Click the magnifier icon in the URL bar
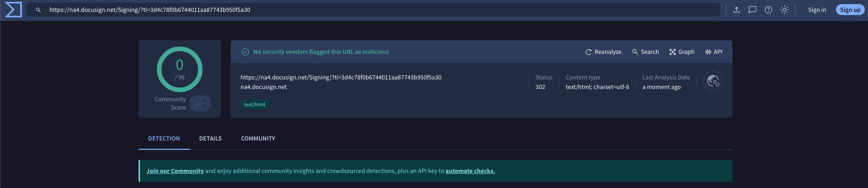The width and height of the screenshot is (868, 188). point(38,10)
